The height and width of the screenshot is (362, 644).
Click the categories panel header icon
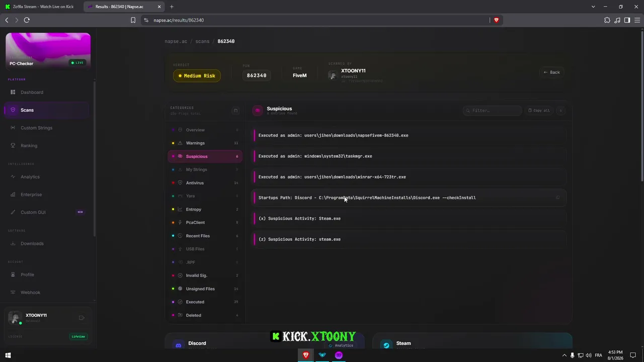235,111
